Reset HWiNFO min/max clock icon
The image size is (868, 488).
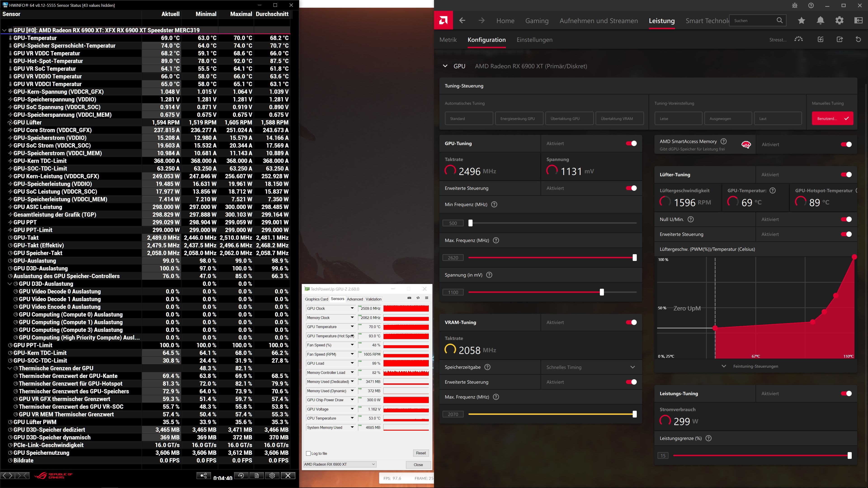point(241,476)
